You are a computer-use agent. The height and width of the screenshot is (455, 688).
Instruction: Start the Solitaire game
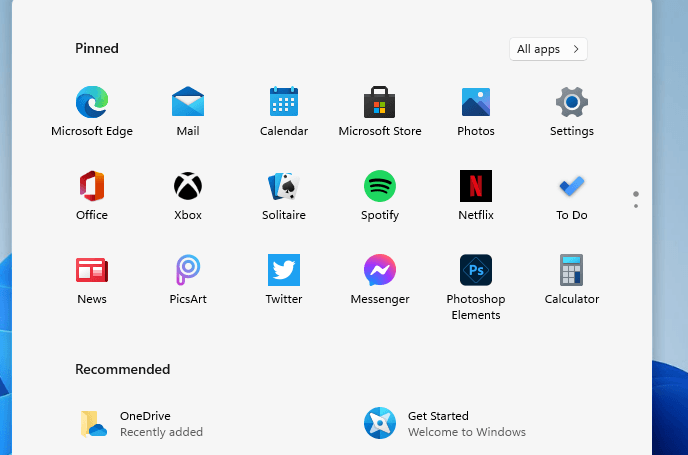284,196
